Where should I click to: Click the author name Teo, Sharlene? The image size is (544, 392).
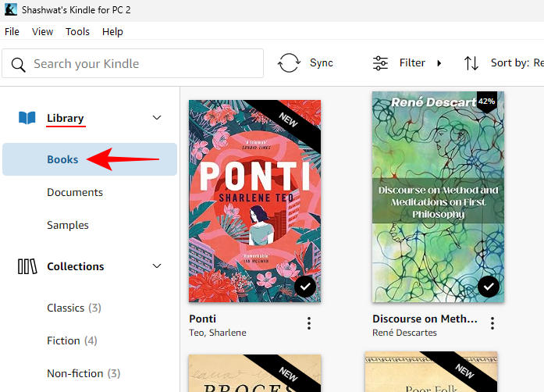[218, 333]
